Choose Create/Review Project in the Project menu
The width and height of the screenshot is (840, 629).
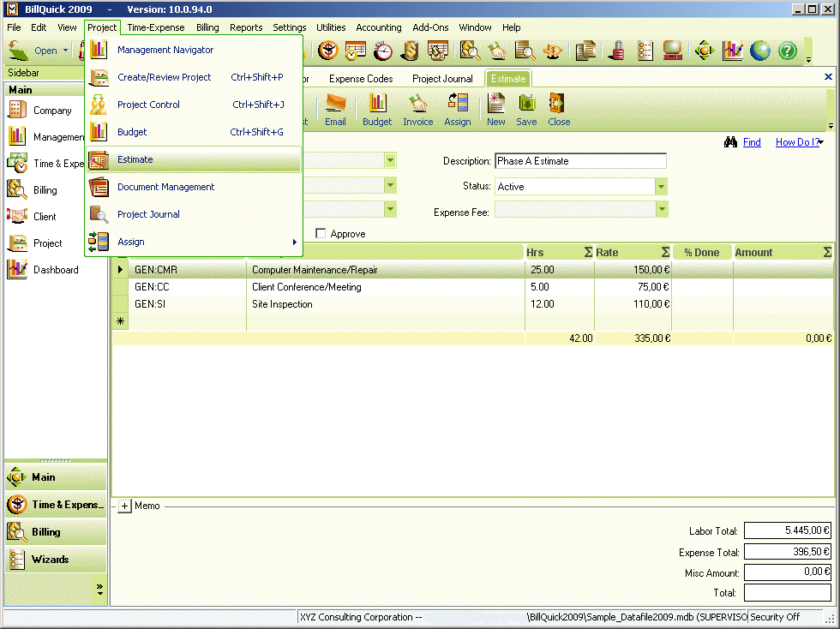[x=194, y=77]
